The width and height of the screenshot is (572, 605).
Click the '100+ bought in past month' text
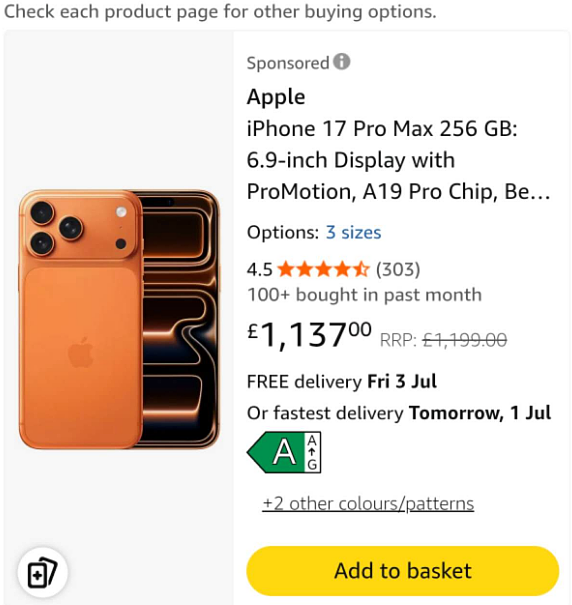tap(364, 295)
